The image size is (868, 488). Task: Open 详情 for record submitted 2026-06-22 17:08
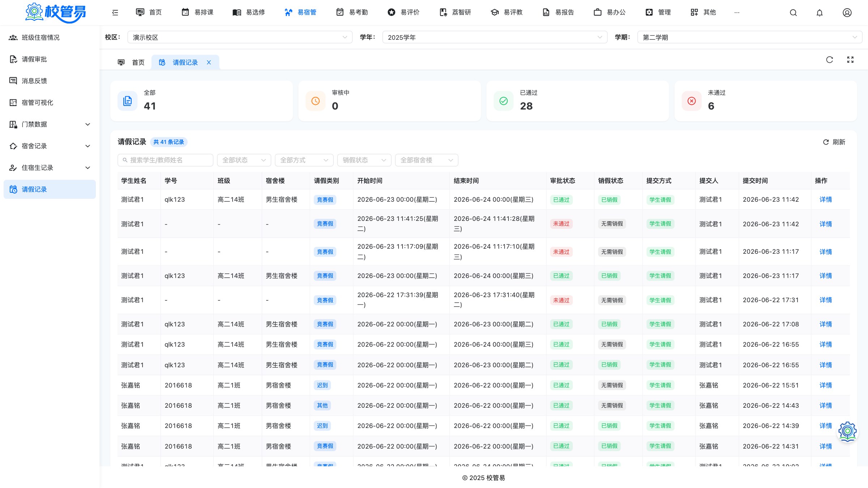(x=826, y=324)
